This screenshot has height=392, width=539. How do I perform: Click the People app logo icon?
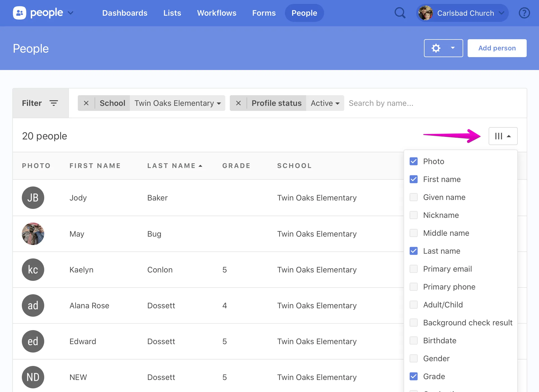pyautogui.click(x=20, y=13)
